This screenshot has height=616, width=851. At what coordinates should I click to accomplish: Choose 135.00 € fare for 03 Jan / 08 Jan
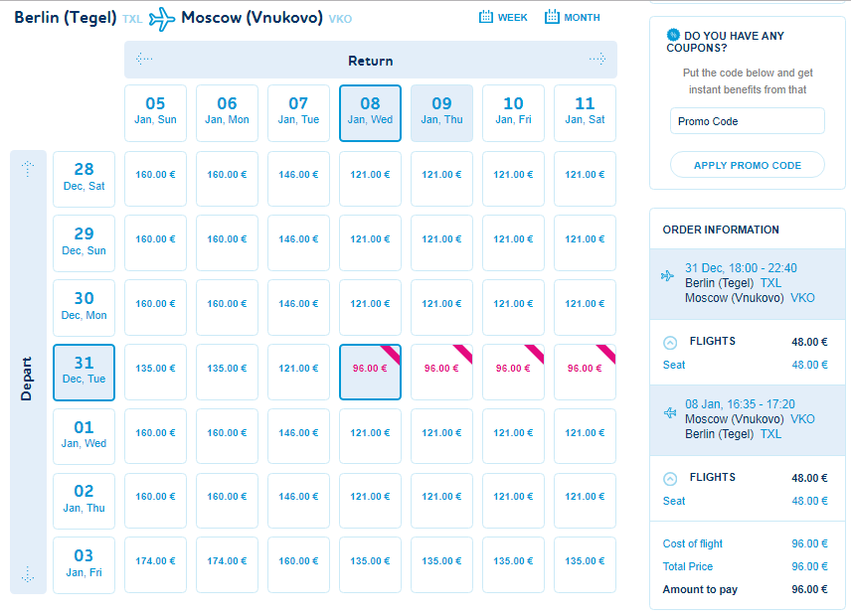point(370,565)
